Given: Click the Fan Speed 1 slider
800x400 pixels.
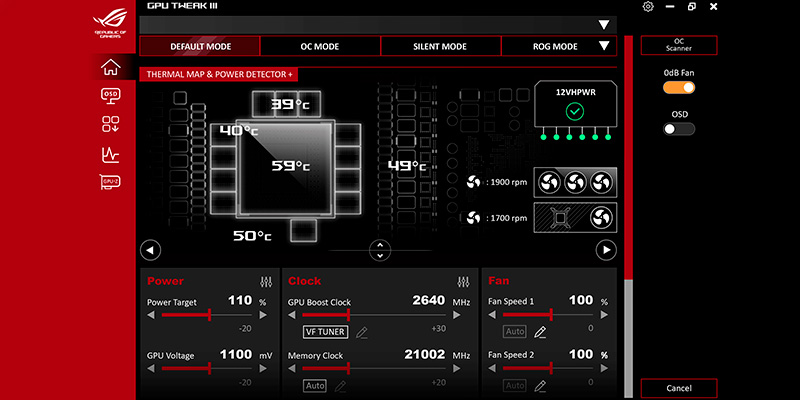Looking at the screenshot, I should pos(548,315).
